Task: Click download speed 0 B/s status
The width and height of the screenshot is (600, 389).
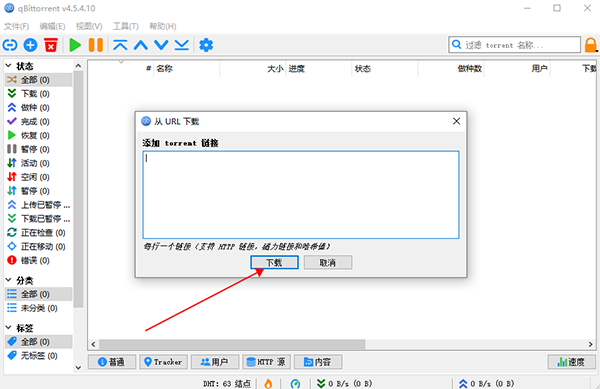Action: [345, 384]
